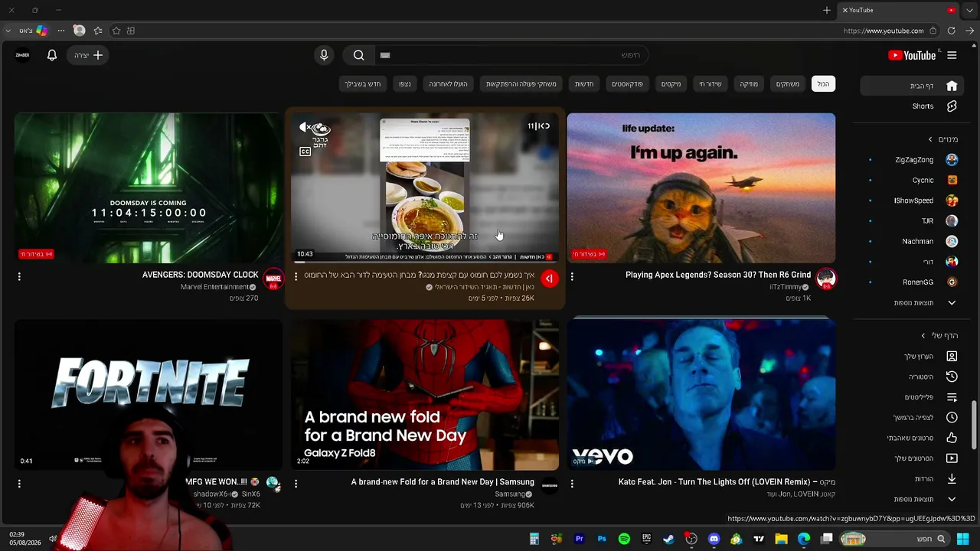Select the הועלו לאחרונה filter chip
The image size is (980, 551).
click(x=448, y=84)
